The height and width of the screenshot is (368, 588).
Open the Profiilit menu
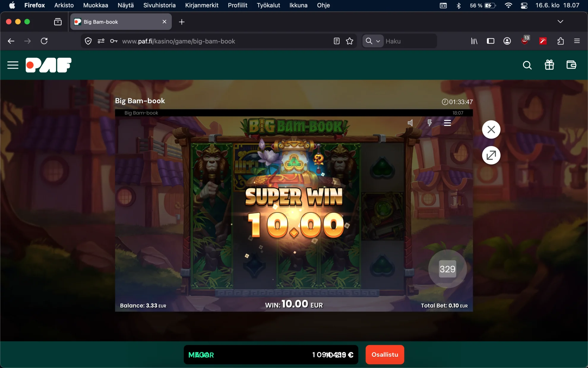238,5
